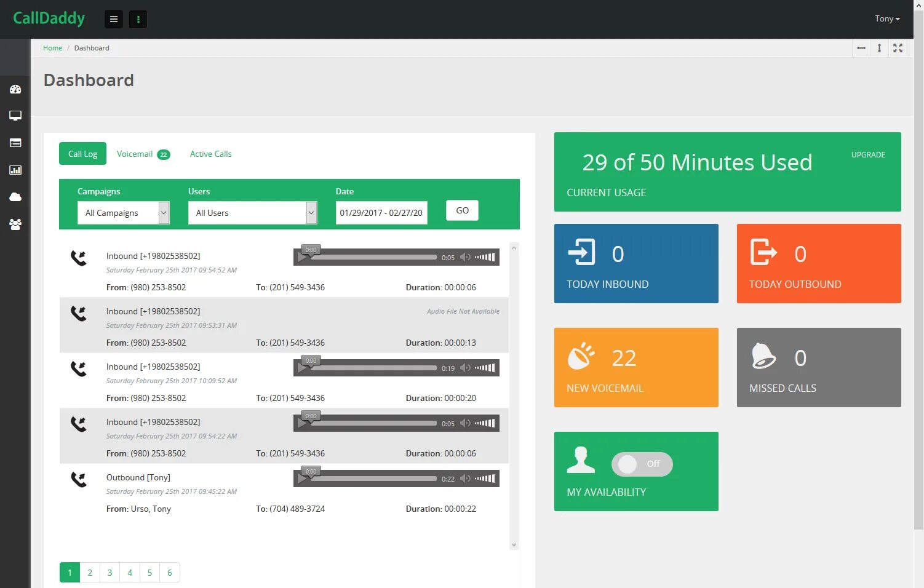Click call log scrollbar up arrow
The image size is (924, 588).
[x=514, y=247]
